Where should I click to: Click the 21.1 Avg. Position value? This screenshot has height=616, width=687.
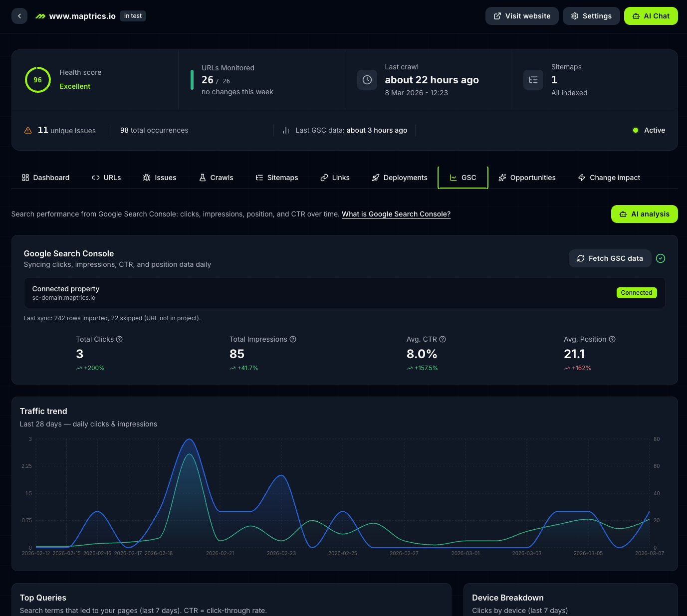pyautogui.click(x=574, y=354)
